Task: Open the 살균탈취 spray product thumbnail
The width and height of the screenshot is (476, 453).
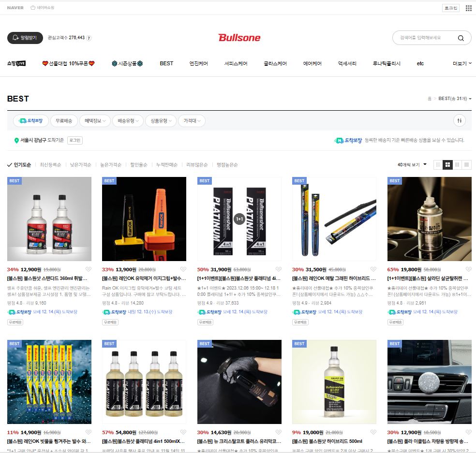Action: tap(429, 219)
